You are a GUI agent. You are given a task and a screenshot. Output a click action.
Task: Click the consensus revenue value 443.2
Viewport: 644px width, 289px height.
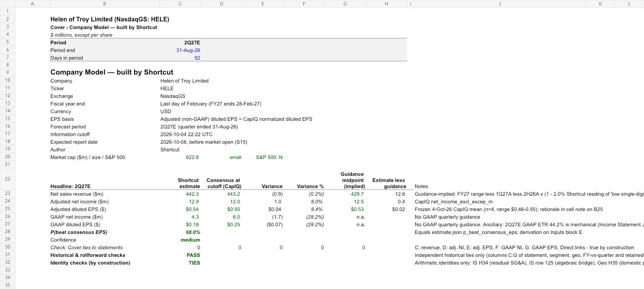(233, 194)
